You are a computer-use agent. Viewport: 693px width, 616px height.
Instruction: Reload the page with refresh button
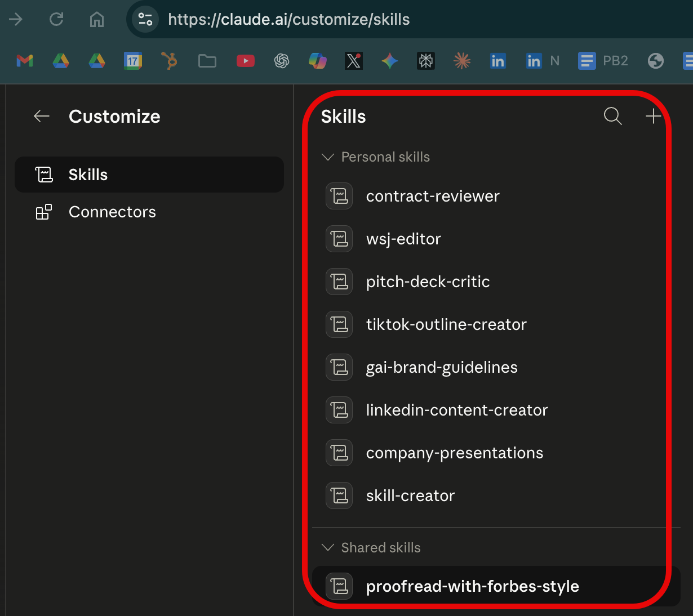click(56, 20)
